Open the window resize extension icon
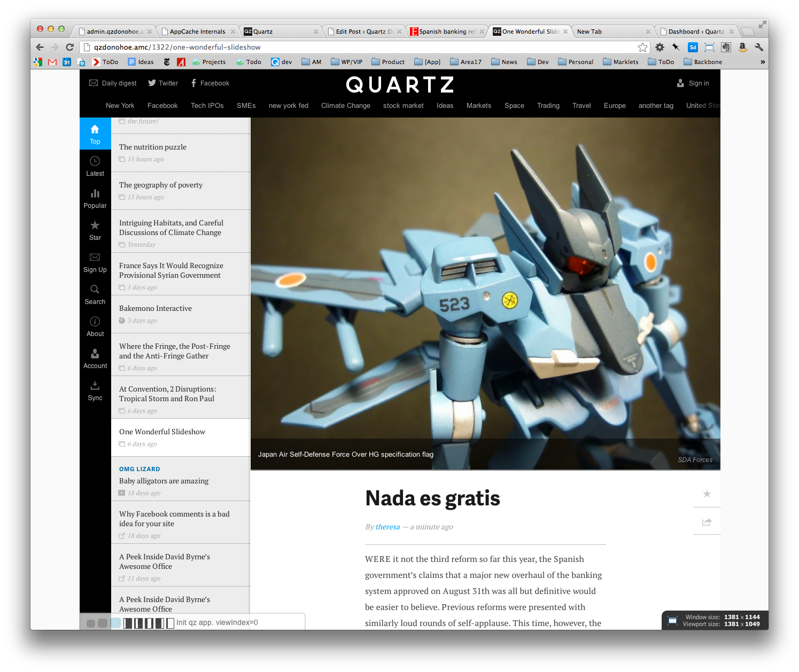 [x=709, y=47]
